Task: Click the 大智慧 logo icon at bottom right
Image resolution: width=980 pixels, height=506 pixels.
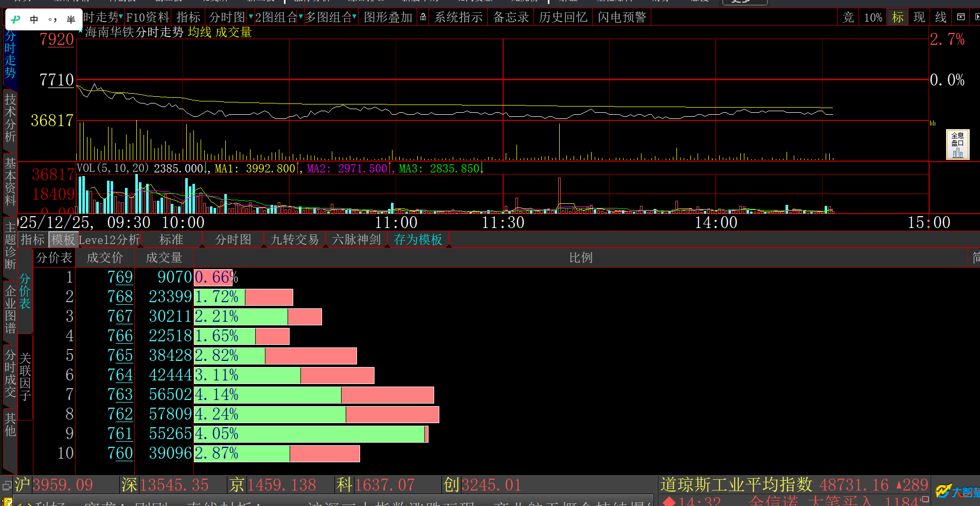Action: coord(957,491)
